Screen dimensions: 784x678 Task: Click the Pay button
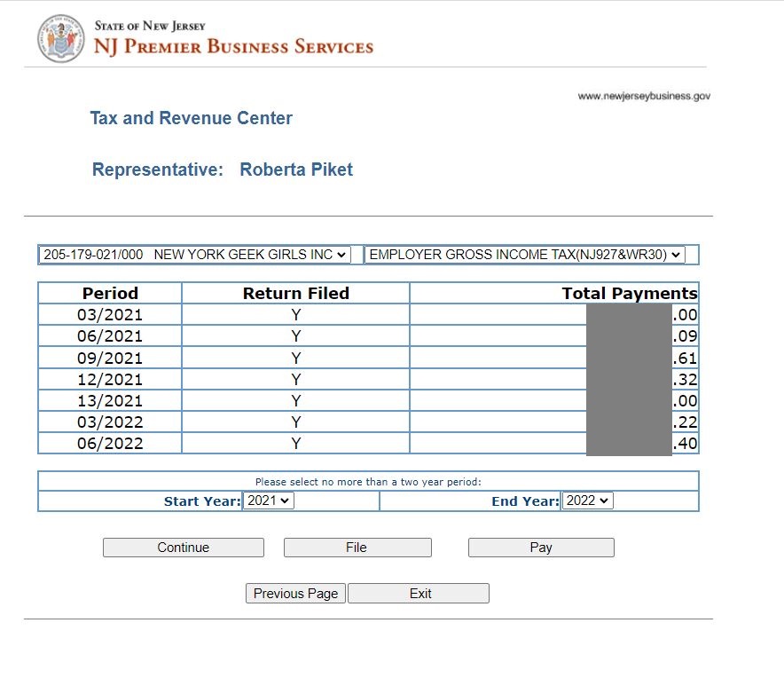[541, 548]
